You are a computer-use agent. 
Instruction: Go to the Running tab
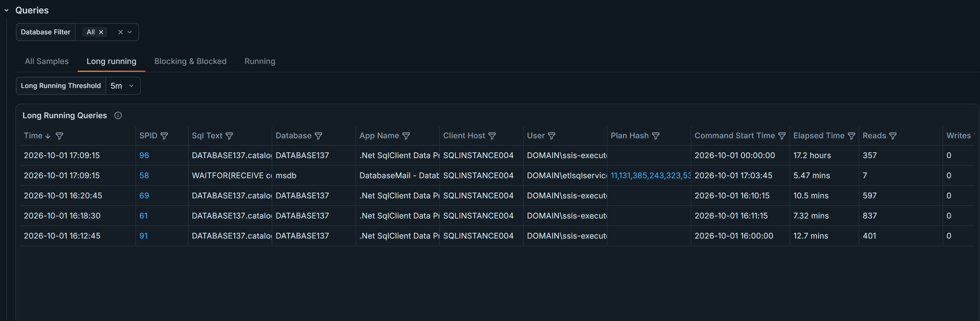coord(260,61)
